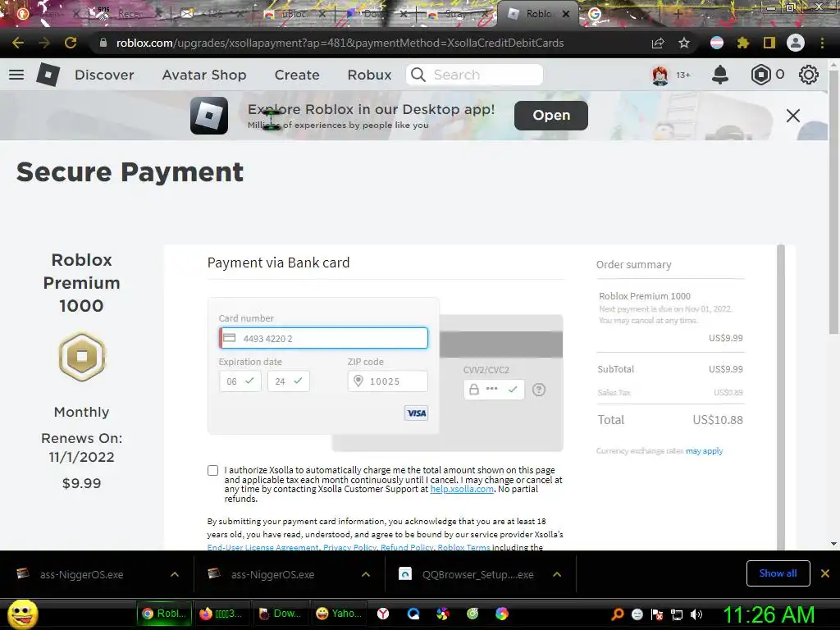Close the active Roblox tab

[566, 14]
